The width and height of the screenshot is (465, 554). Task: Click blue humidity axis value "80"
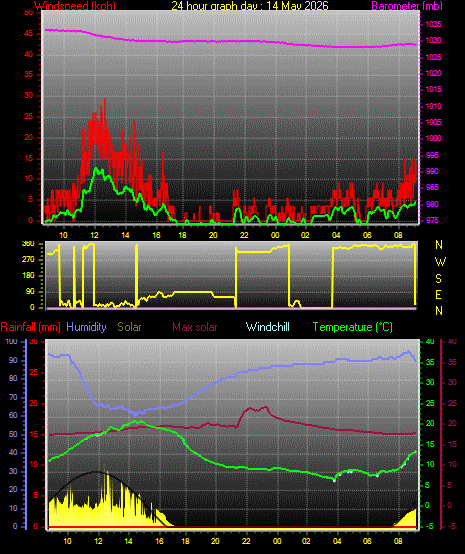(13, 378)
